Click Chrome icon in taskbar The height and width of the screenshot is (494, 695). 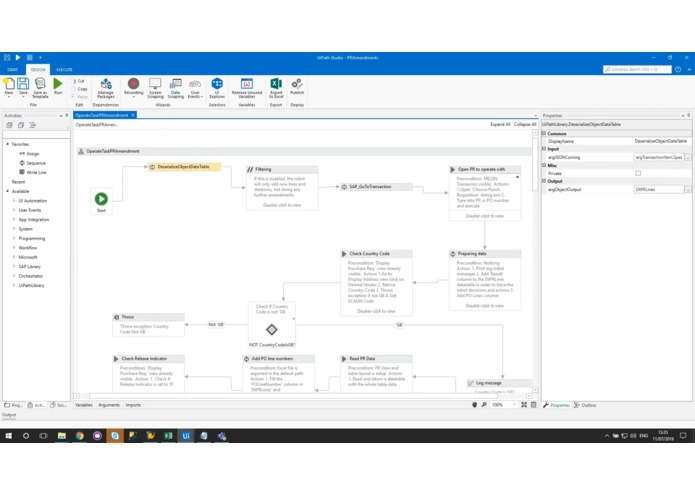coord(79,436)
